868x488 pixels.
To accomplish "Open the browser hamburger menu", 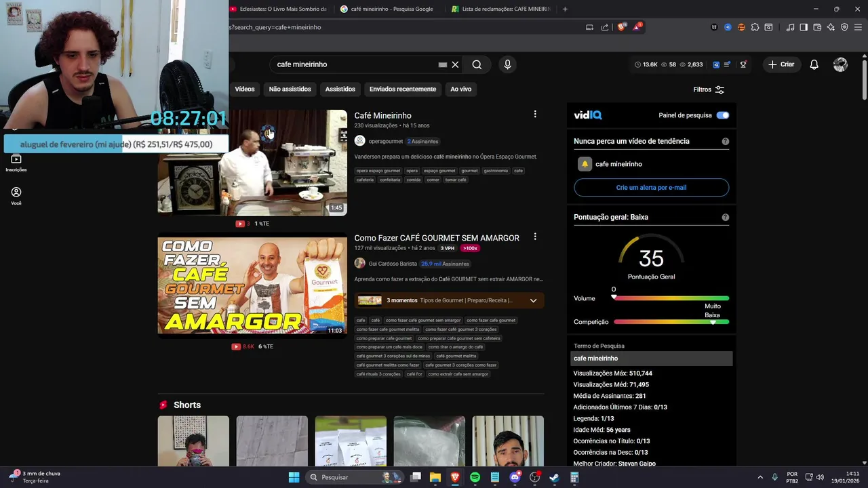I will click(858, 27).
